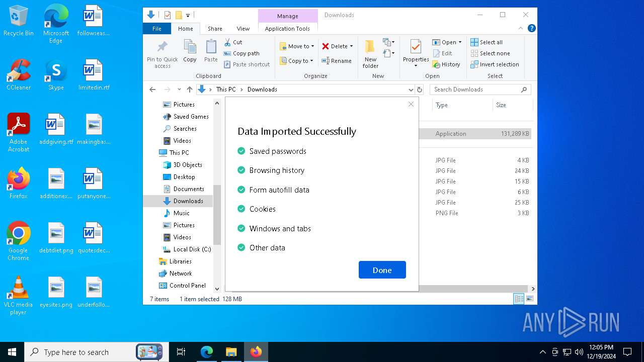Open CCleaner desktop shortcut
This screenshot has width=644, height=362.
pos(19,75)
